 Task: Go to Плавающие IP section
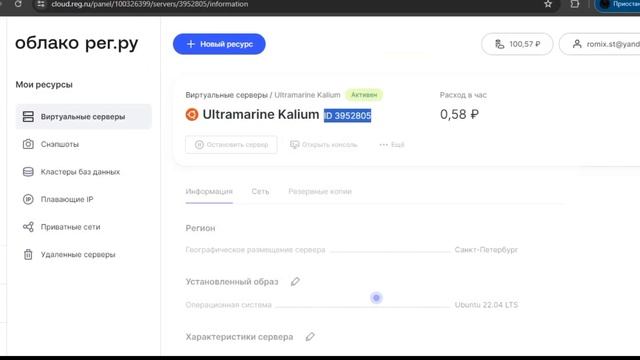(67, 199)
